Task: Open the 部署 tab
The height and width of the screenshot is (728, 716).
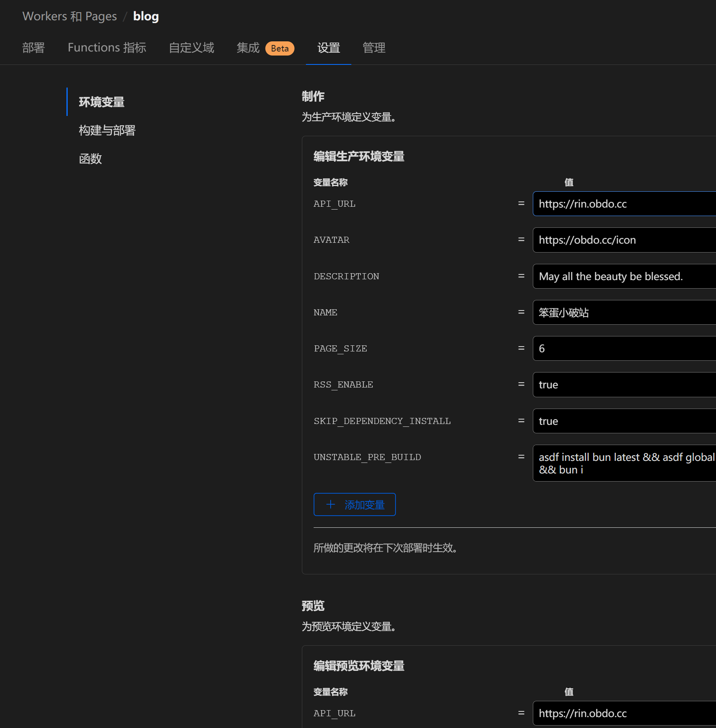Action: pyautogui.click(x=34, y=48)
